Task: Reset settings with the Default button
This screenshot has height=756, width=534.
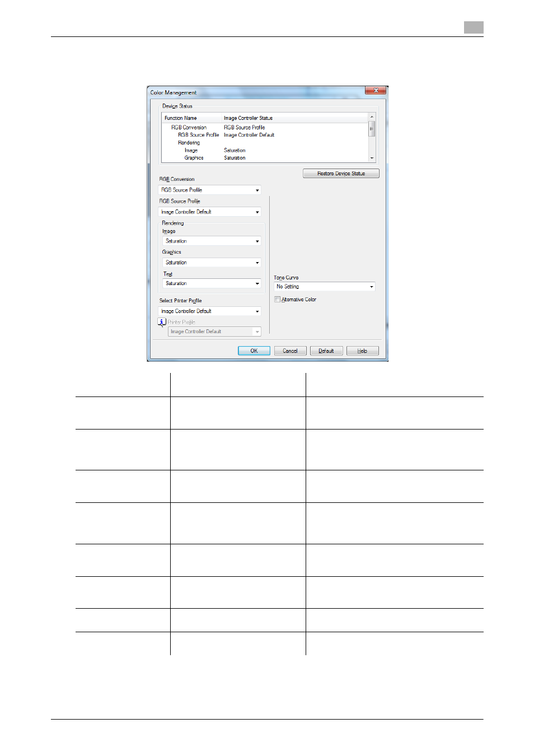Action: [x=326, y=351]
